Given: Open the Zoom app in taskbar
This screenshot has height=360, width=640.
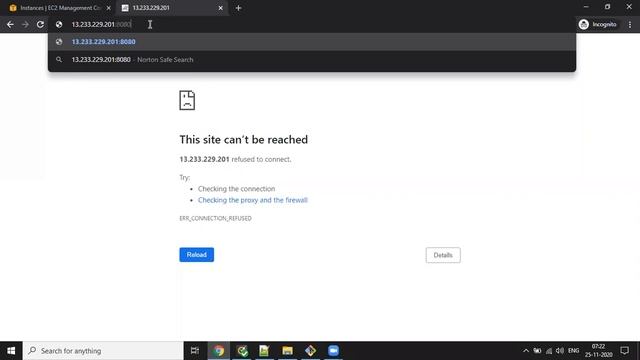Looking at the screenshot, I should point(333,351).
